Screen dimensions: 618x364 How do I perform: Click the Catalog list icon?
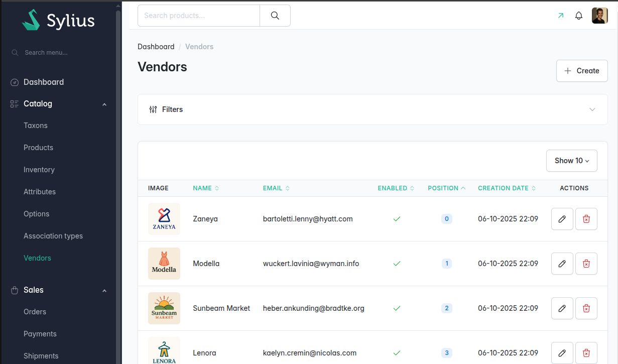pyautogui.click(x=15, y=104)
